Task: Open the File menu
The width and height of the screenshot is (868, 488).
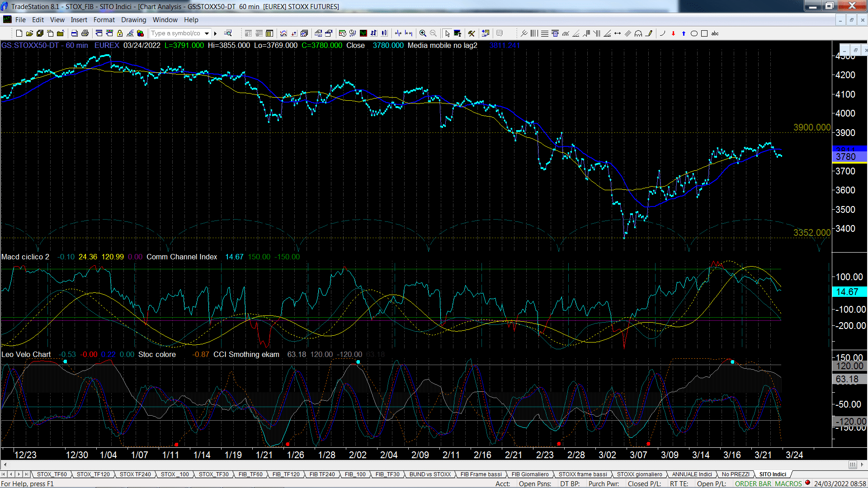Action: coord(20,19)
